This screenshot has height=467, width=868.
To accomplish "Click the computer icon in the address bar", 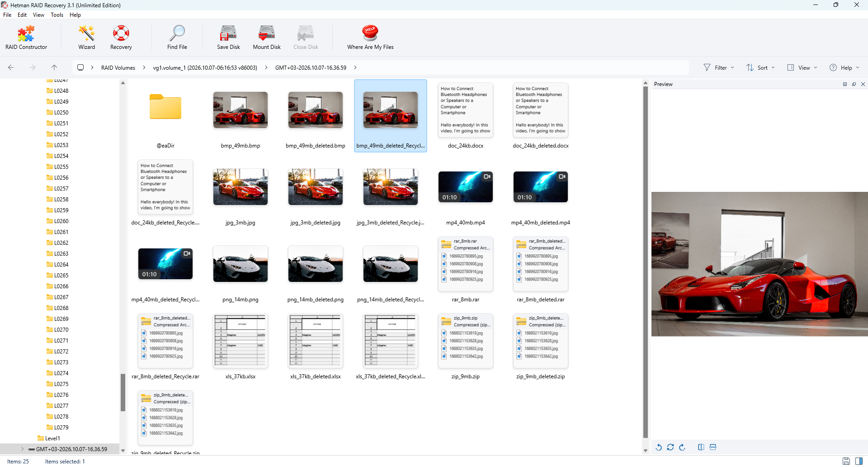I will tap(80, 67).
